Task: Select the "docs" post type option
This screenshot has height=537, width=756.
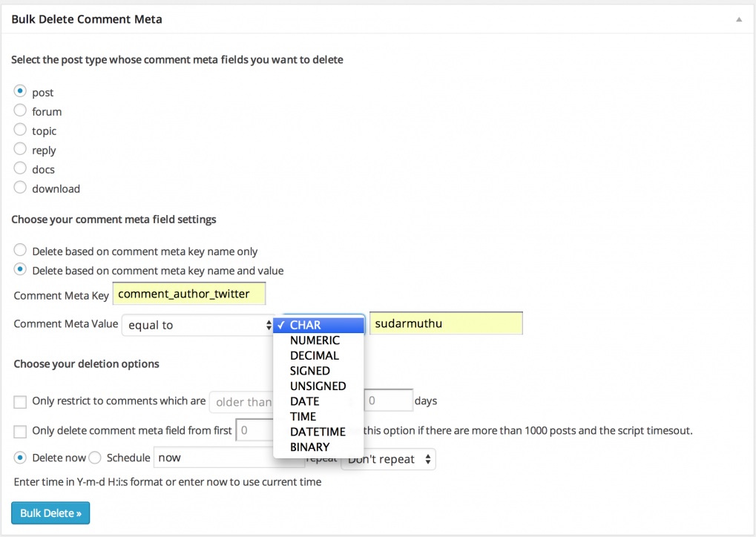Action: pos(19,168)
